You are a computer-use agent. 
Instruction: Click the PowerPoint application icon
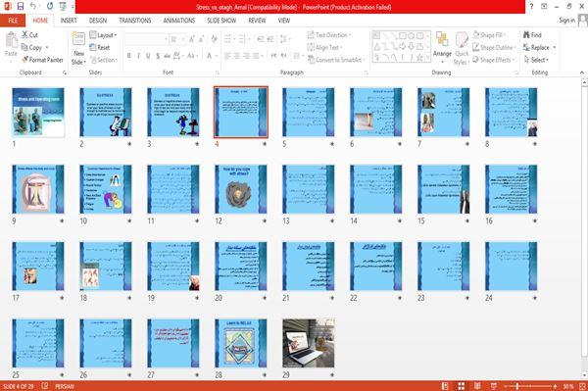click(7, 6)
